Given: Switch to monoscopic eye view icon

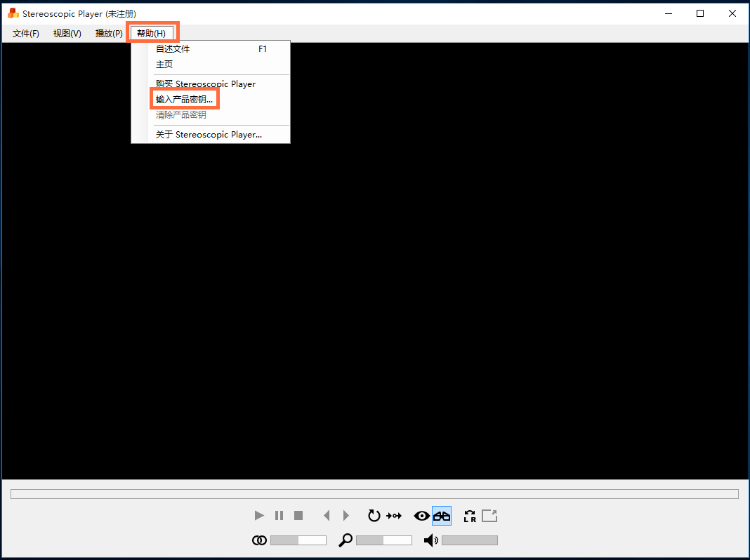Looking at the screenshot, I should pyautogui.click(x=421, y=516).
